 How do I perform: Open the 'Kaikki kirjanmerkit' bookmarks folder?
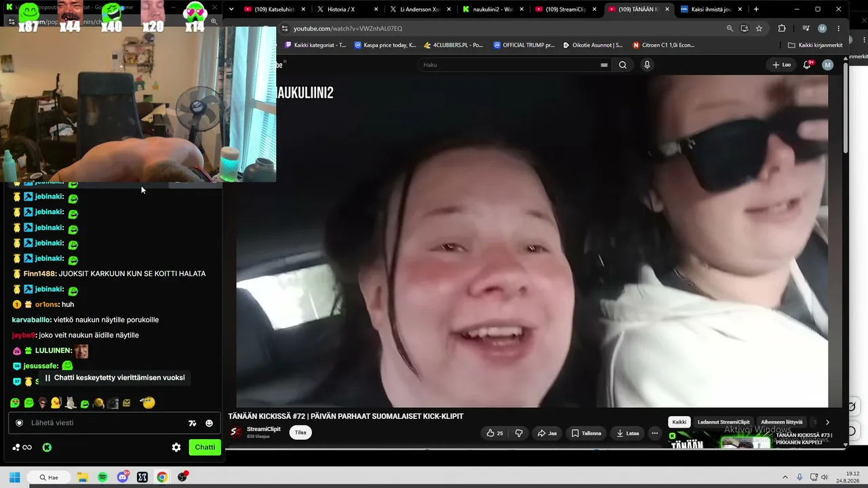(815, 45)
